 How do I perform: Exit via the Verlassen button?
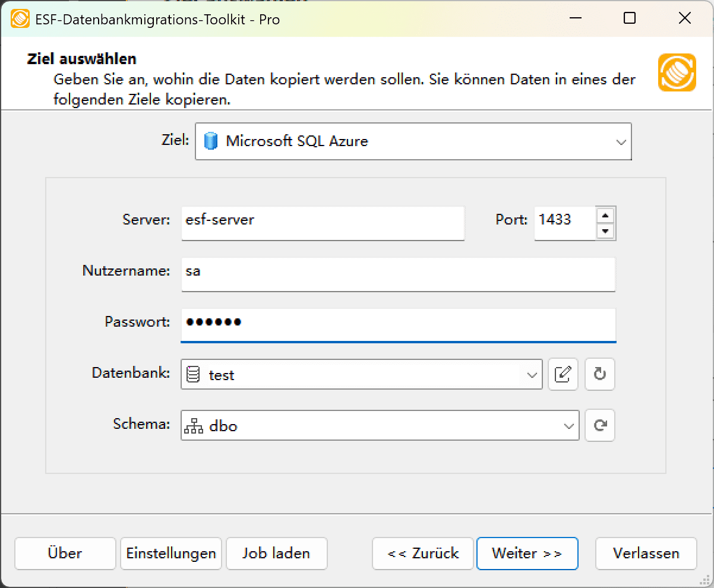click(646, 553)
